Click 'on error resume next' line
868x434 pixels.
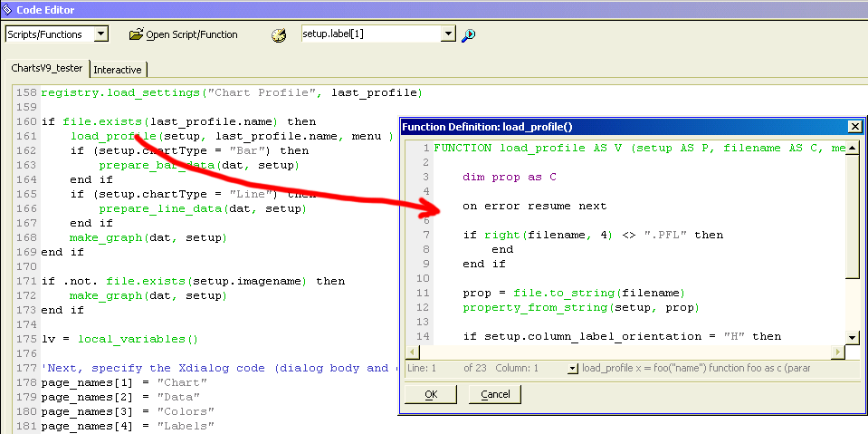pos(535,206)
